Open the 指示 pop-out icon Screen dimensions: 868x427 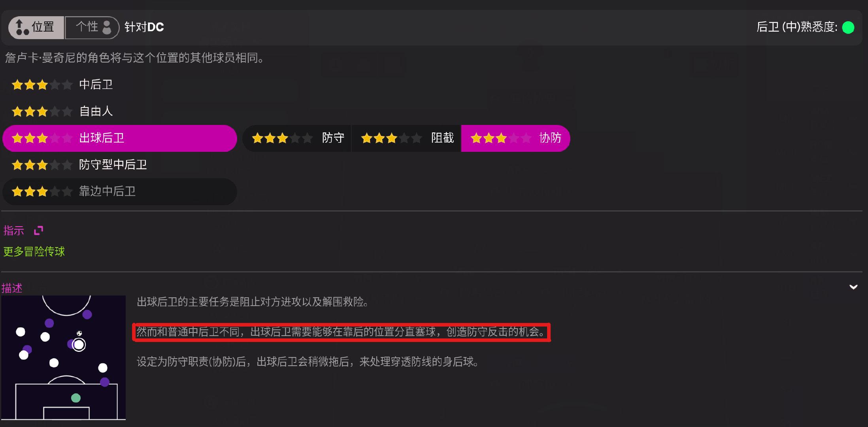point(38,231)
